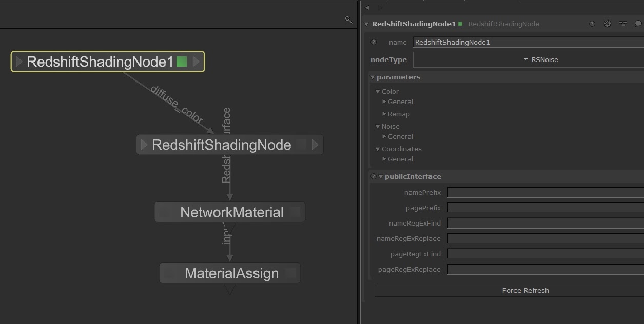This screenshot has width=644, height=324.
Task: Click the pageRegExFind input field
Action: [545, 254]
